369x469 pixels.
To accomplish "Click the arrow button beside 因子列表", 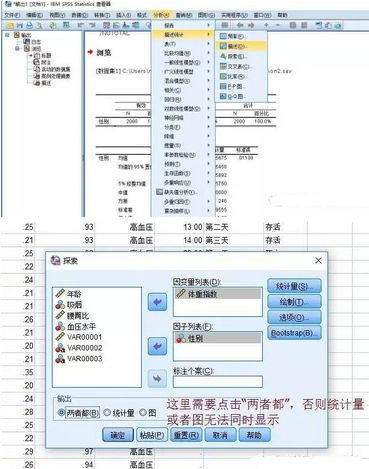I will click(x=157, y=346).
